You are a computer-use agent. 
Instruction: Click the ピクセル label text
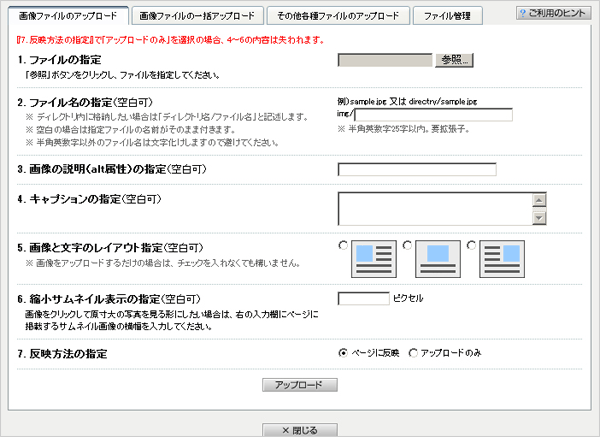(x=408, y=298)
